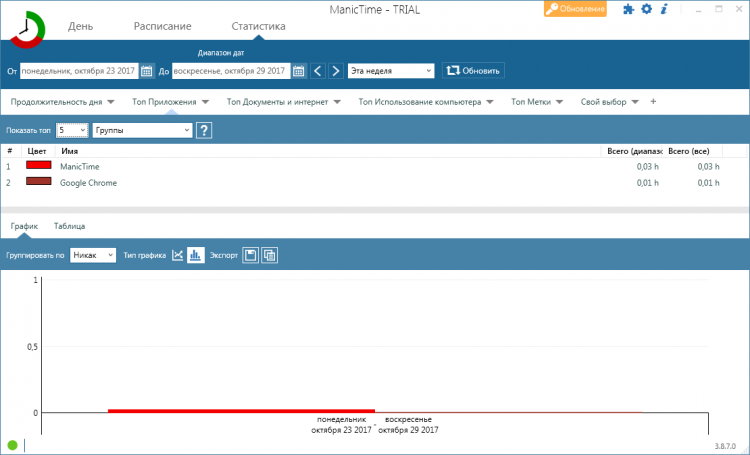The image size is (750, 455).
Task: Open the To date calendar picker
Action: tap(299, 71)
